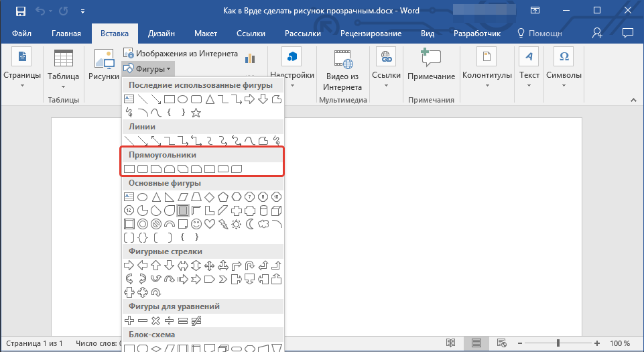Select the smiley face shape
This screenshot has height=352, width=644.
(x=196, y=223)
